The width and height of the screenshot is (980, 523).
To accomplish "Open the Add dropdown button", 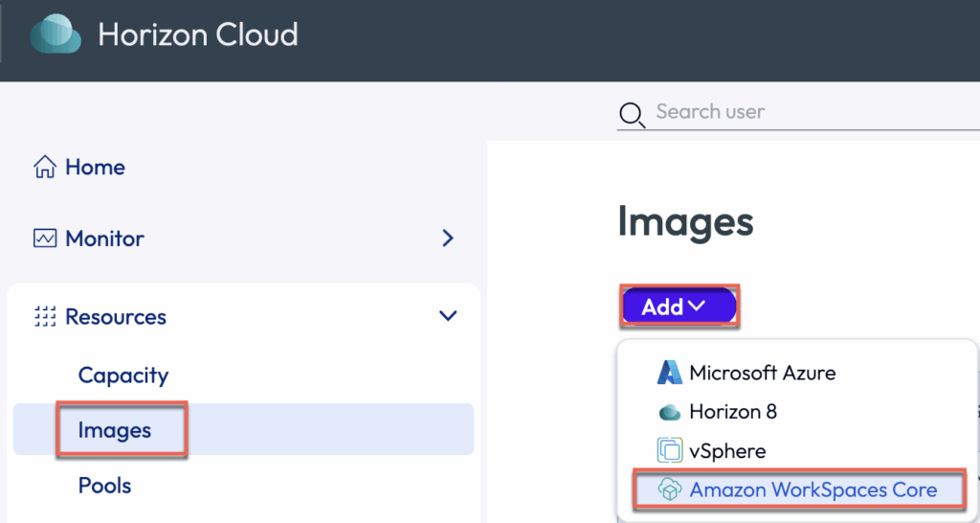I will tap(679, 307).
